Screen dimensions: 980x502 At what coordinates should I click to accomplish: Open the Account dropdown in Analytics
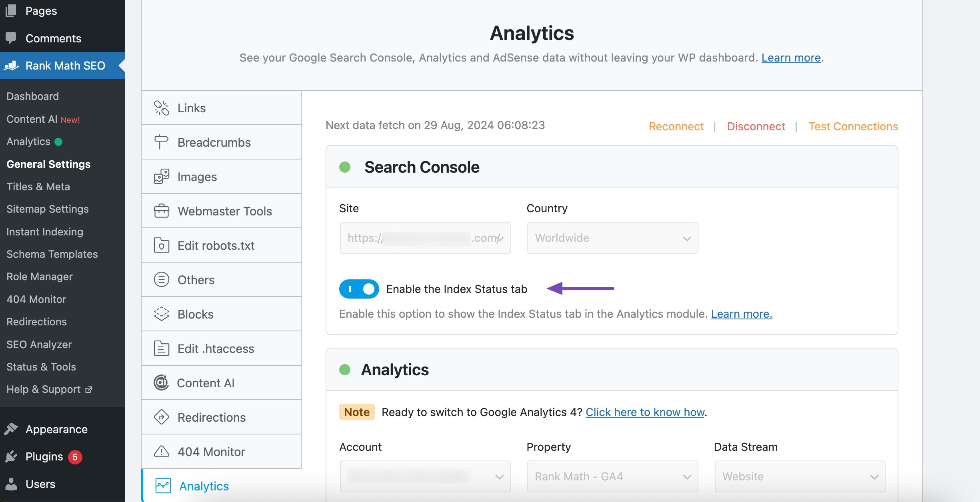point(425,476)
